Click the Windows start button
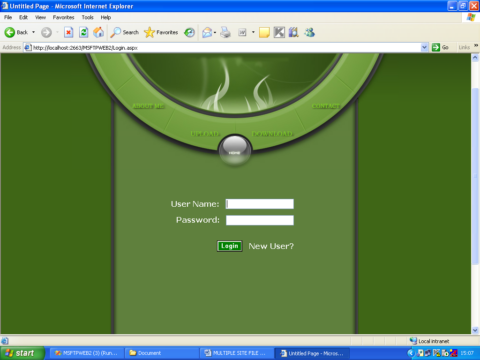Viewport: 480px width, 360px height. point(22,353)
